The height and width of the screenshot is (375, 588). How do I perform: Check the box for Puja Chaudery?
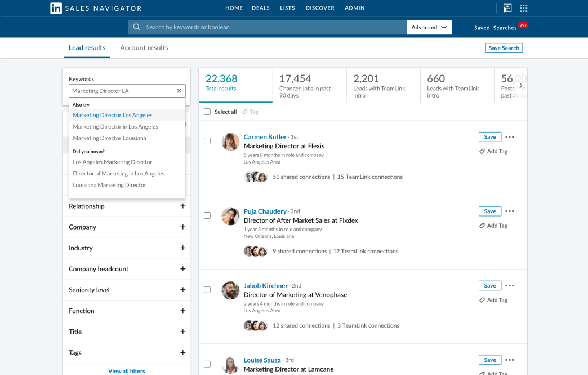[x=207, y=215]
